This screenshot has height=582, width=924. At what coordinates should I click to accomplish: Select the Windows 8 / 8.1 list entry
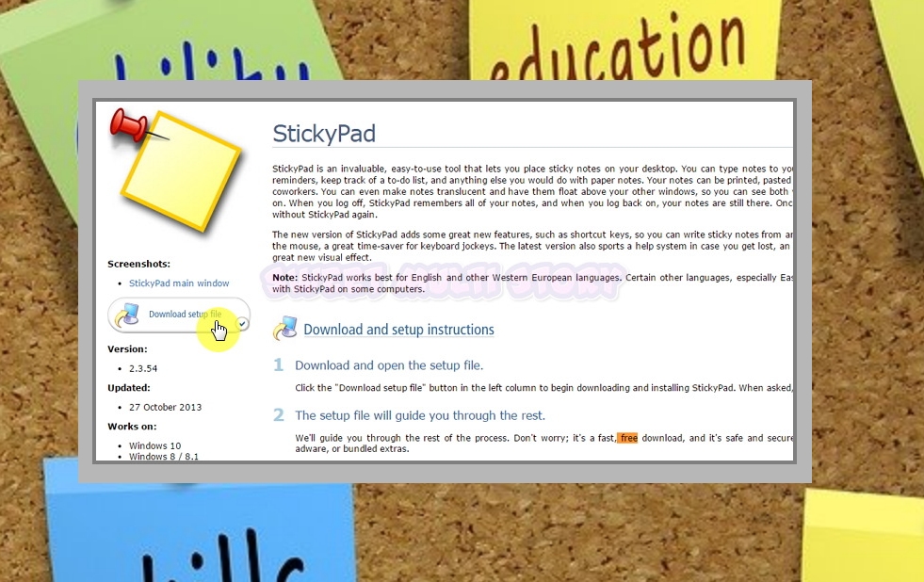click(164, 457)
